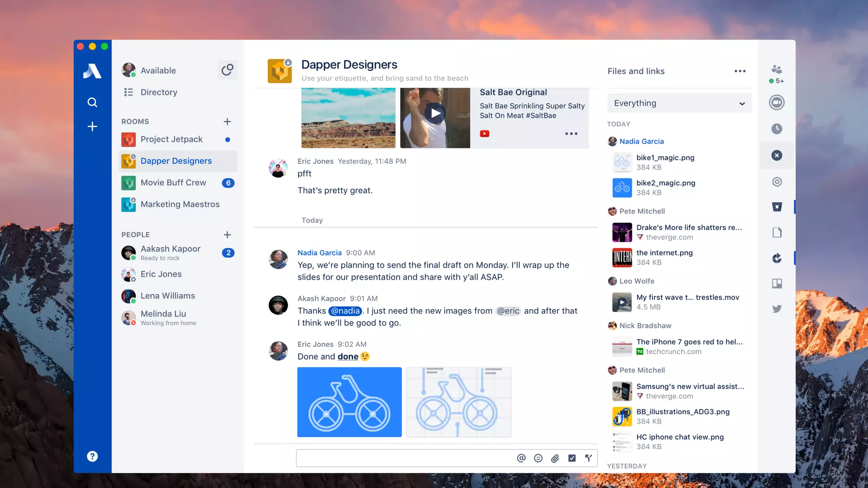This screenshot has width=868, height=488.
Task: Attach a file with paperclip icon
Action: pos(555,458)
